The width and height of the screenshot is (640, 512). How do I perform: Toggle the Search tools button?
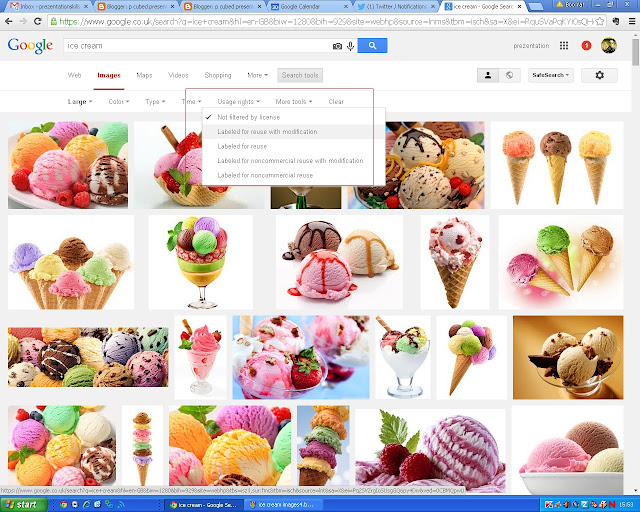click(x=300, y=75)
